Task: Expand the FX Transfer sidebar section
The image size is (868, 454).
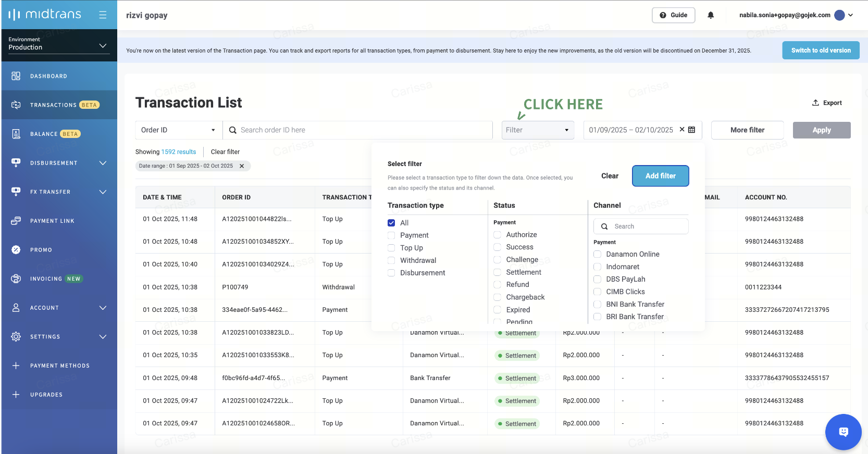Action: (x=103, y=192)
